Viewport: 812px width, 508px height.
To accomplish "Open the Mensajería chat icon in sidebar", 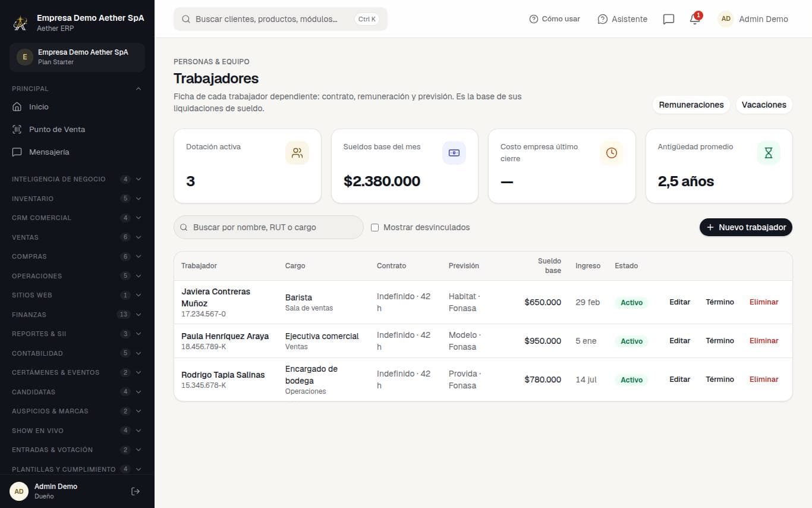I will coord(17,152).
